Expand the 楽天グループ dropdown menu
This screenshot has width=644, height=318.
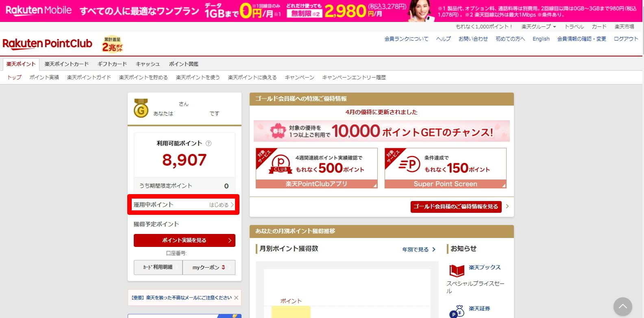(x=538, y=26)
